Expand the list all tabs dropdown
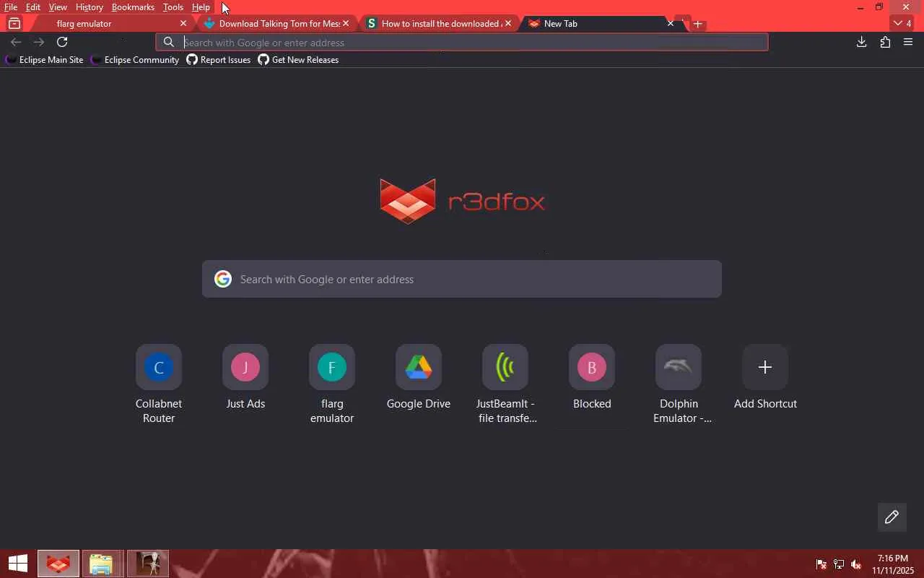 (x=902, y=24)
